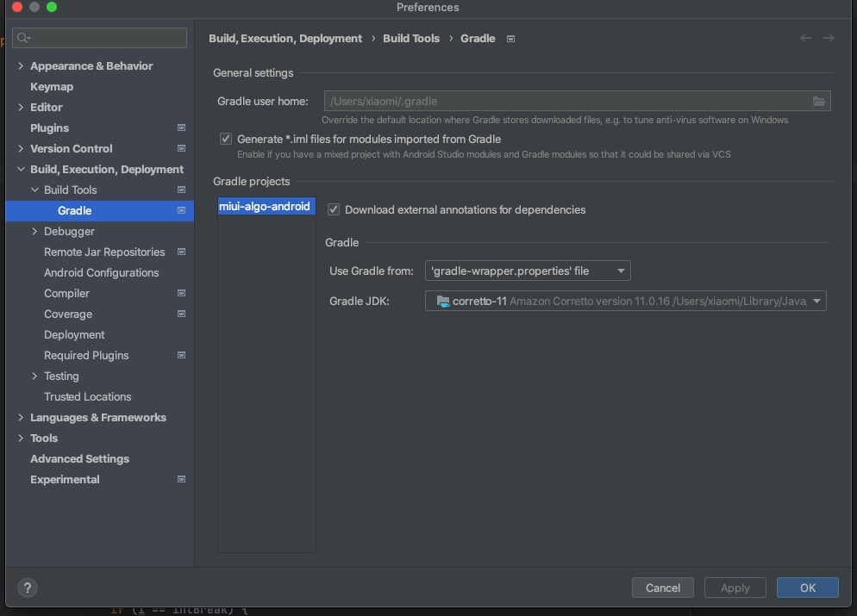The image size is (857, 616).
Task: Expand the Editor section
Action: tap(21, 108)
